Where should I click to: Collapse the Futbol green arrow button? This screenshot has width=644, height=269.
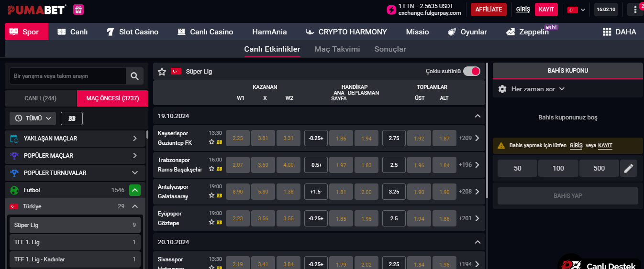point(135,190)
